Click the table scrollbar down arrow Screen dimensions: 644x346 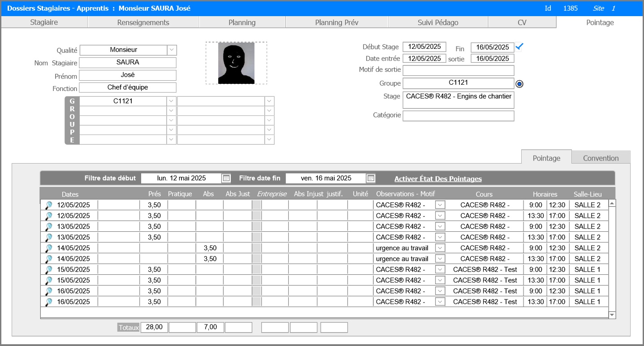[x=612, y=315]
